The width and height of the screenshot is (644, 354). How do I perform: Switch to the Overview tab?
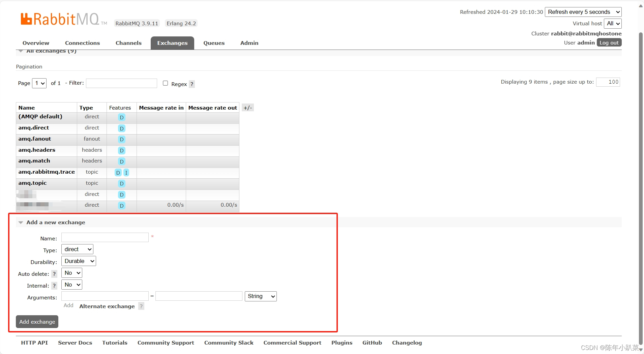coord(36,43)
